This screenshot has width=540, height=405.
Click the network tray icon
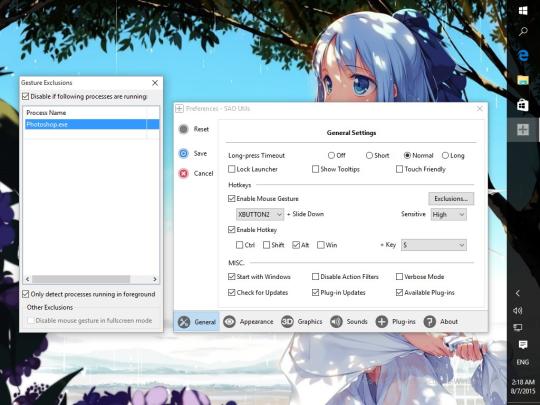click(x=518, y=328)
